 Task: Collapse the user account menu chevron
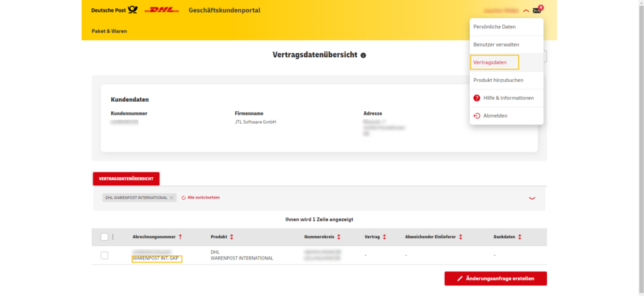[x=526, y=11]
